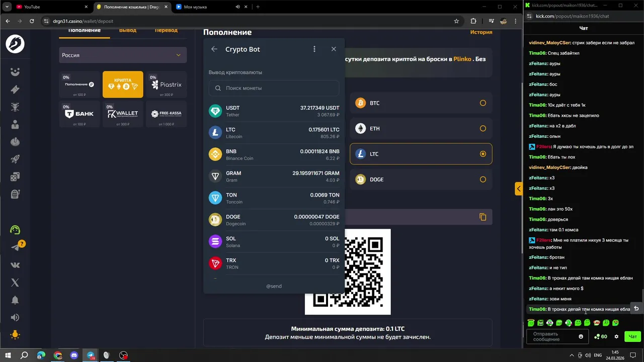Open the slots icon in sidebar
644x362 pixels.
click(x=15, y=194)
